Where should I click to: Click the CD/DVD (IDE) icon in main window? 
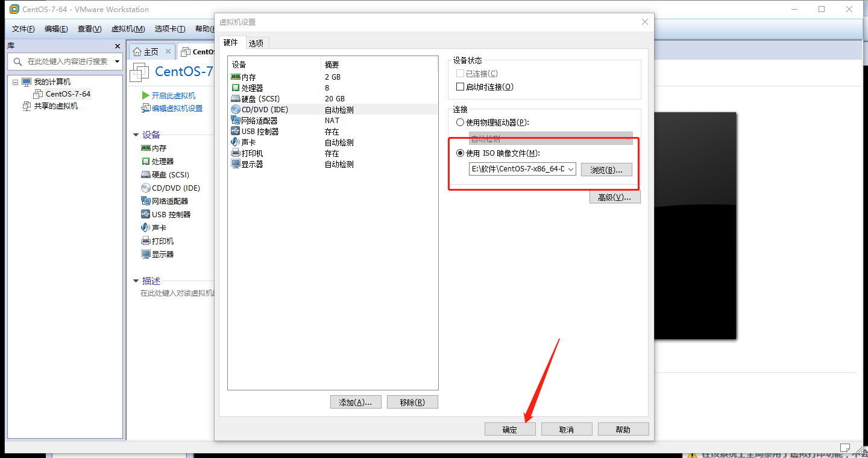point(145,188)
